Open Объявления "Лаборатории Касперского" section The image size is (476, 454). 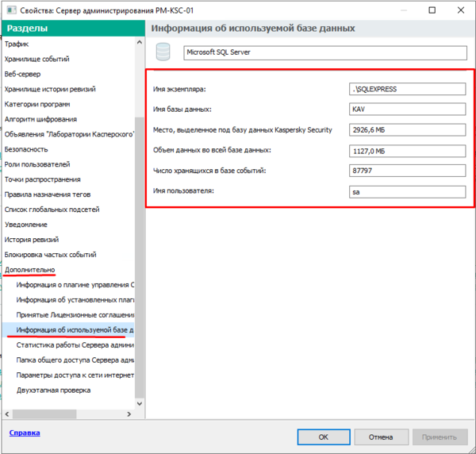[x=69, y=134]
